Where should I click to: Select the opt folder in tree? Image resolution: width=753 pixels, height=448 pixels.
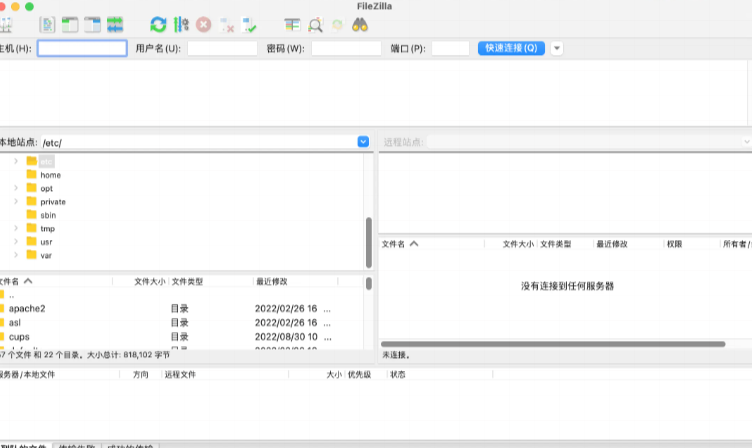[x=47, y=188]
